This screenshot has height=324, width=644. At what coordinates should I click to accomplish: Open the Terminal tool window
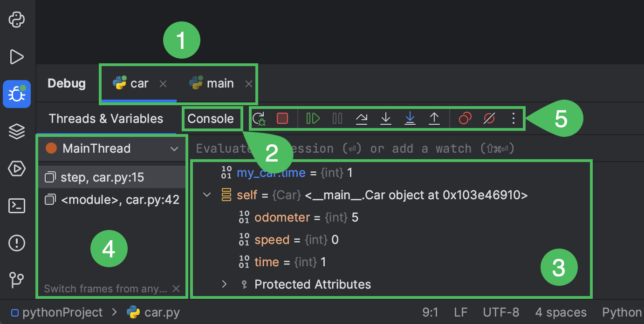click(17, 206)
